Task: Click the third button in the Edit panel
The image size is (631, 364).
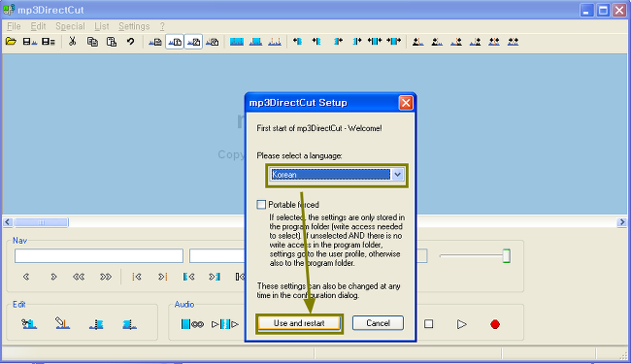Action: (96, 324)
